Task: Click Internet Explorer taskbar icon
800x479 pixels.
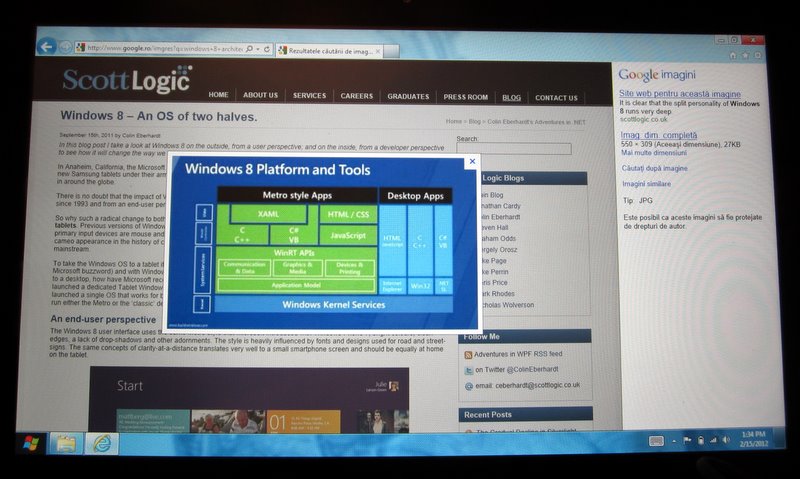Action: click(x=102, y=444)
